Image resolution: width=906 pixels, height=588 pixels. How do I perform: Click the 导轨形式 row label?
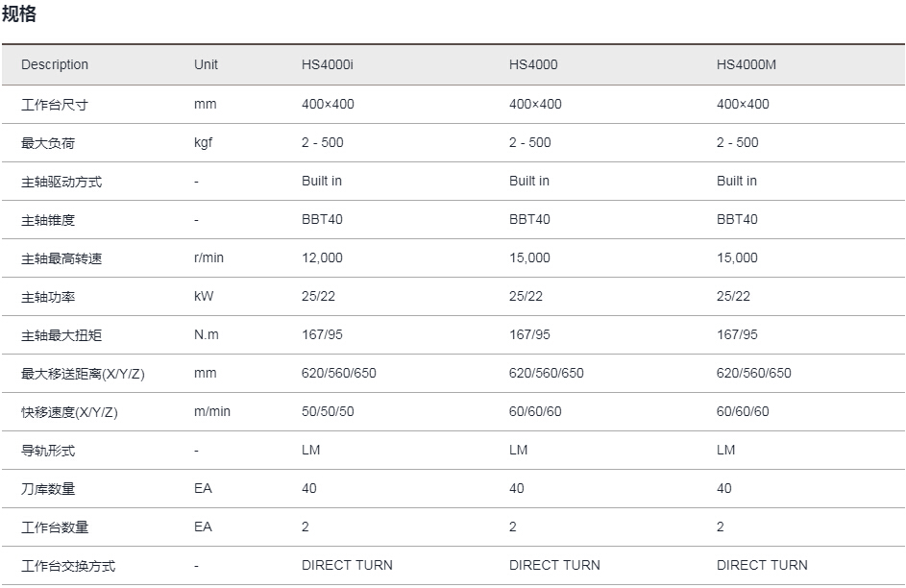pos(48,451)
